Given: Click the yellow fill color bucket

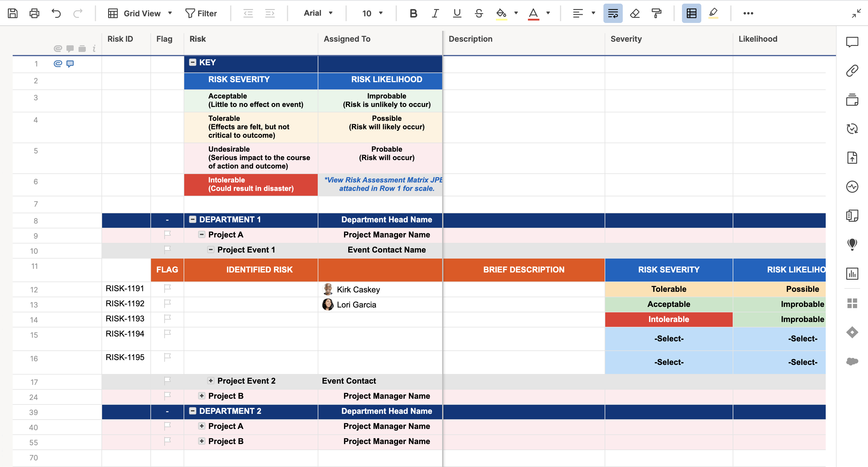Looking at the screenshot, I should (501, 14).
